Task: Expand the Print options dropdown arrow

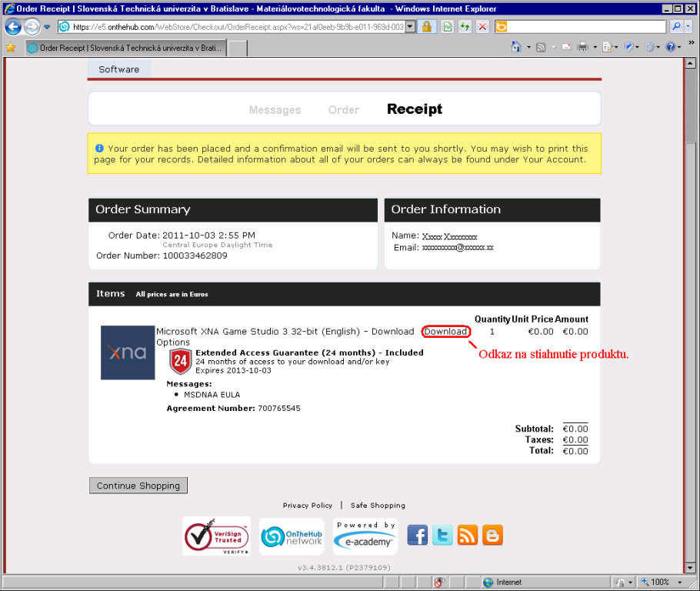Action: point(595,47)
